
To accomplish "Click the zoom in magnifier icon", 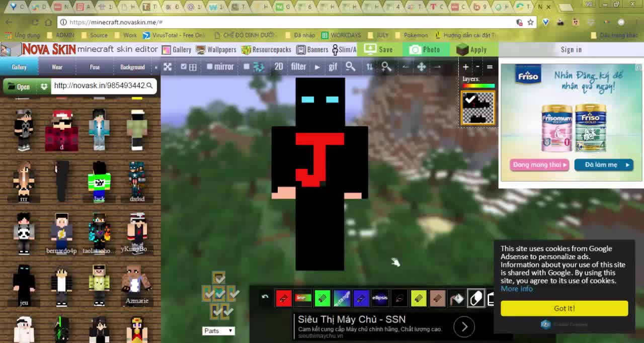I will click(386, 67).
